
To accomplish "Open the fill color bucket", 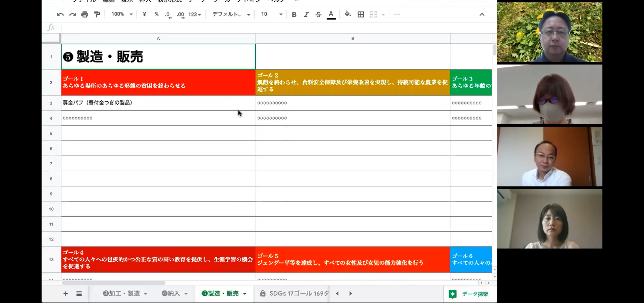I will (x=347, y=14).
